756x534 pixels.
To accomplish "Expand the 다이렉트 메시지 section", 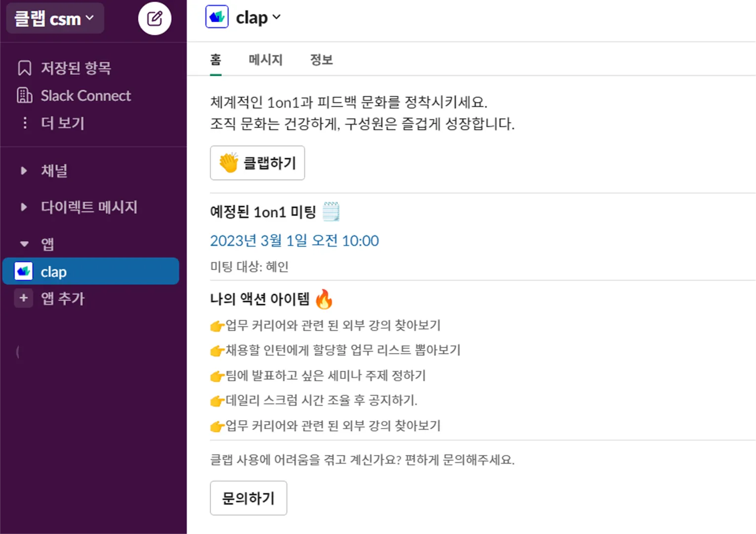I will point(24,207).
